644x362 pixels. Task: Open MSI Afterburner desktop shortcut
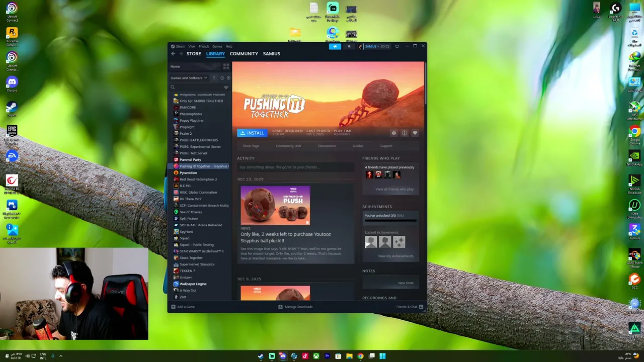coord(634,111)
